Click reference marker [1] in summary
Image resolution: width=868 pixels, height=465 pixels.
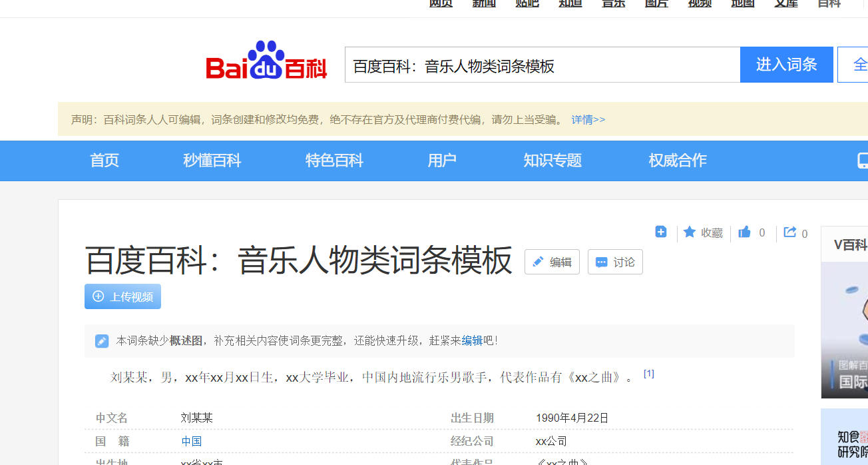coord(648,374)
